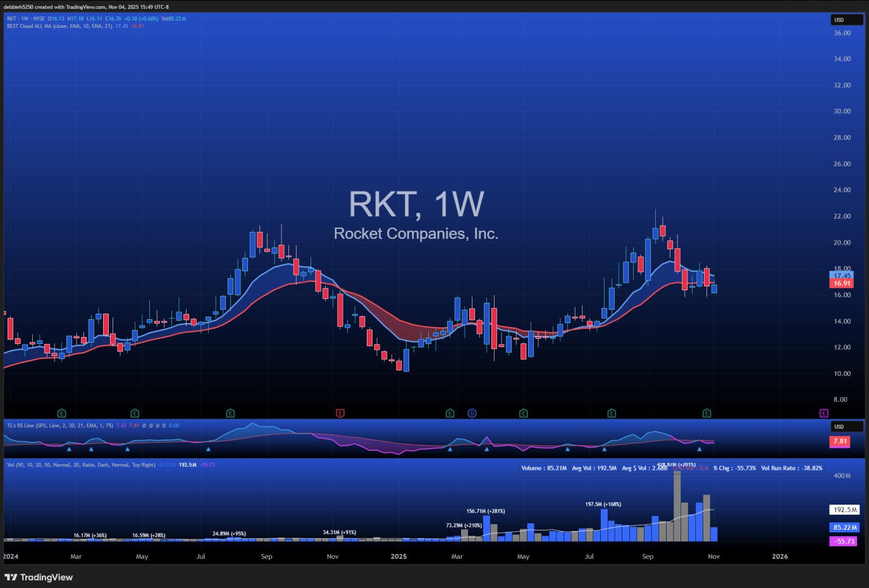
Task: Select the TL's RS Line indicator legend
Action: click(x=59, y=426)
